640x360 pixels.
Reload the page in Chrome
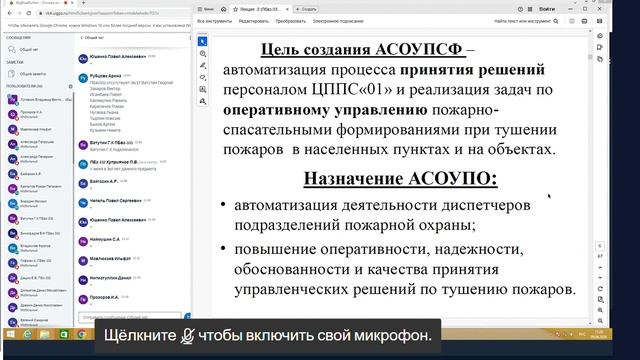29,13
